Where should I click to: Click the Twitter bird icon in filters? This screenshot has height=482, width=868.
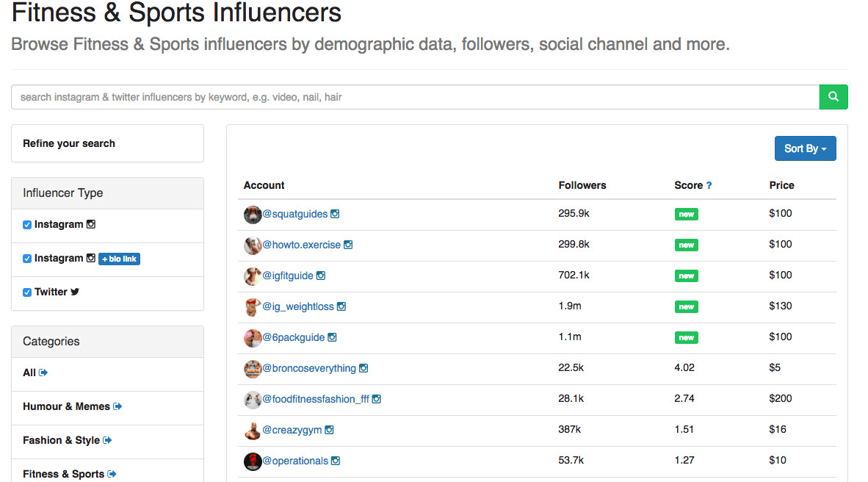[x=76, y=291]
